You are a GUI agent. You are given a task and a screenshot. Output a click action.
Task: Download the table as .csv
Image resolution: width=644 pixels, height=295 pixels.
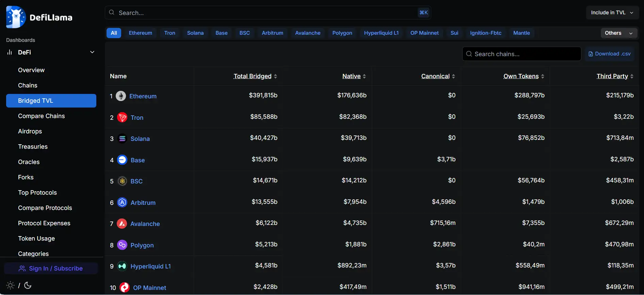point(609,54)
